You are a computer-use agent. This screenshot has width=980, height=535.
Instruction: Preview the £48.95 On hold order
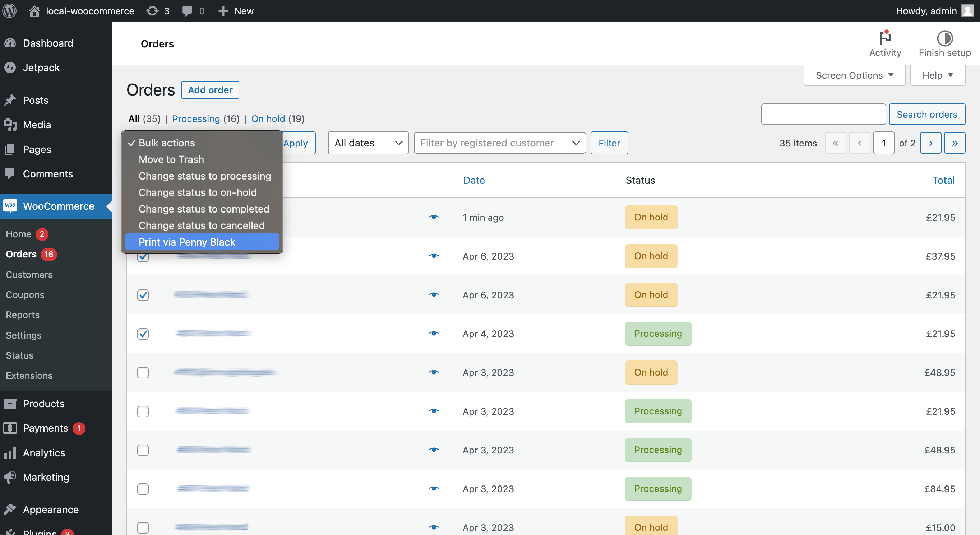tap(434, 372)
